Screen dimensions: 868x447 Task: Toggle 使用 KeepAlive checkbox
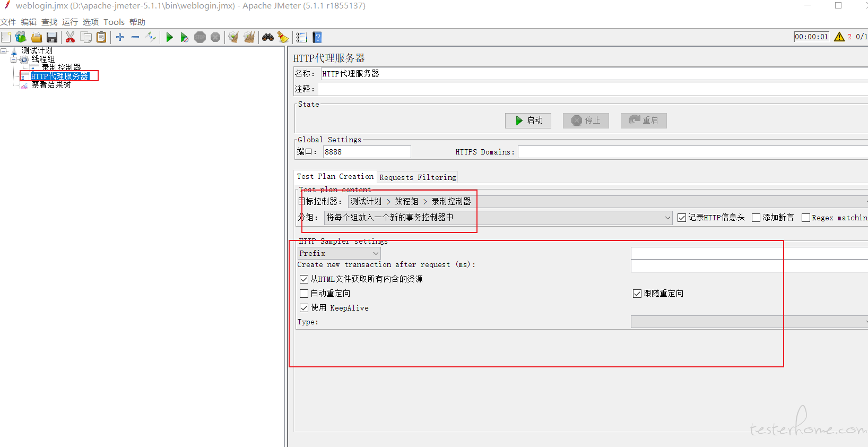(304, 308)
